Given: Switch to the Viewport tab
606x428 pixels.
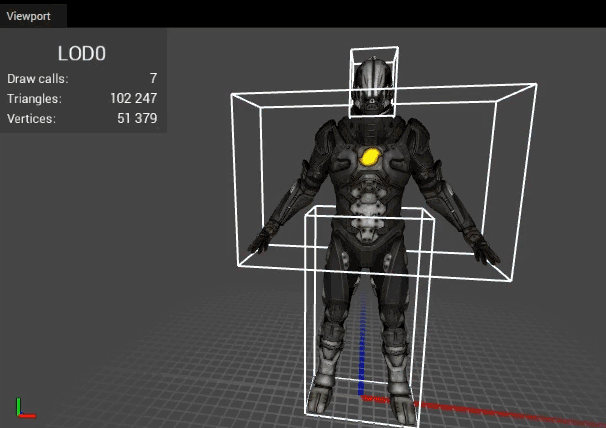Looking at the screenshot, I should click(32, 17).
